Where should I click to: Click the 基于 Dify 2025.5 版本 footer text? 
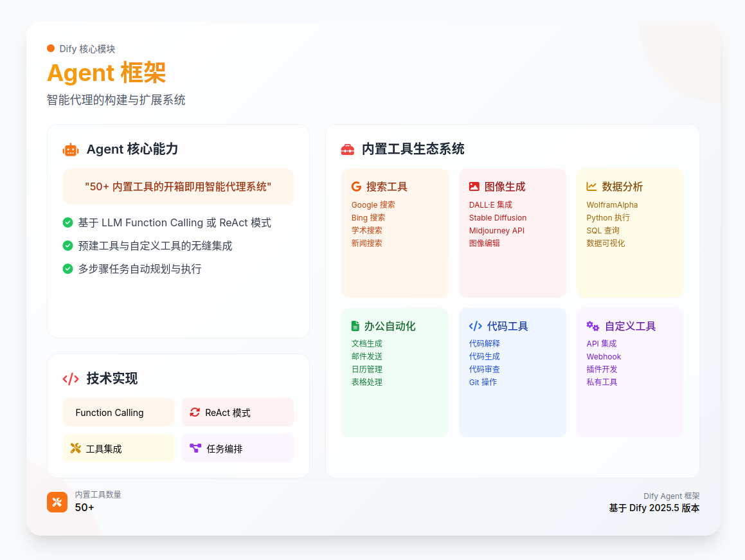point(654,508)
